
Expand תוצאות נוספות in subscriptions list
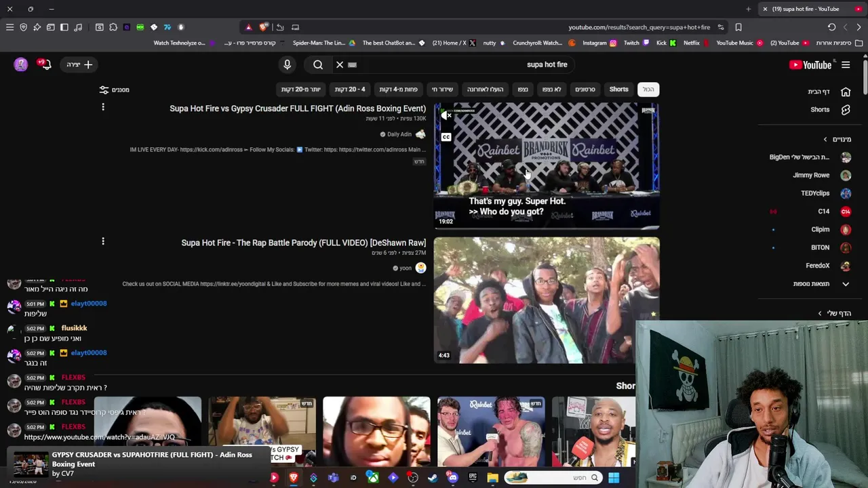tap(822, 284)
